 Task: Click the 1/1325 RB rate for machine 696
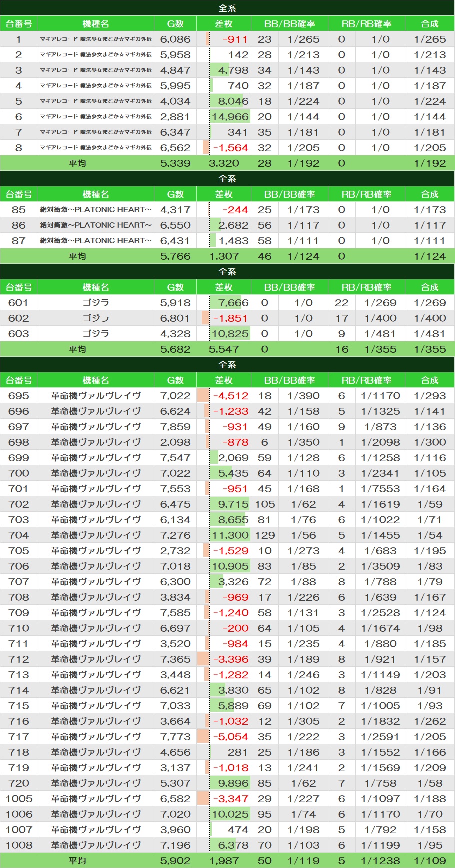(x=380, y=411)
